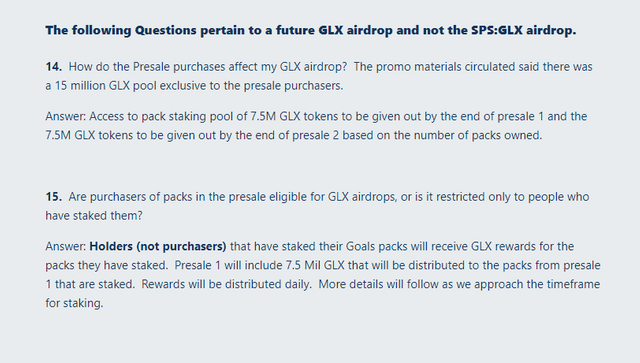The height and width of the screenshot is (363, 640).
Task: Click the question number 15 label
Action: [53, 196]
